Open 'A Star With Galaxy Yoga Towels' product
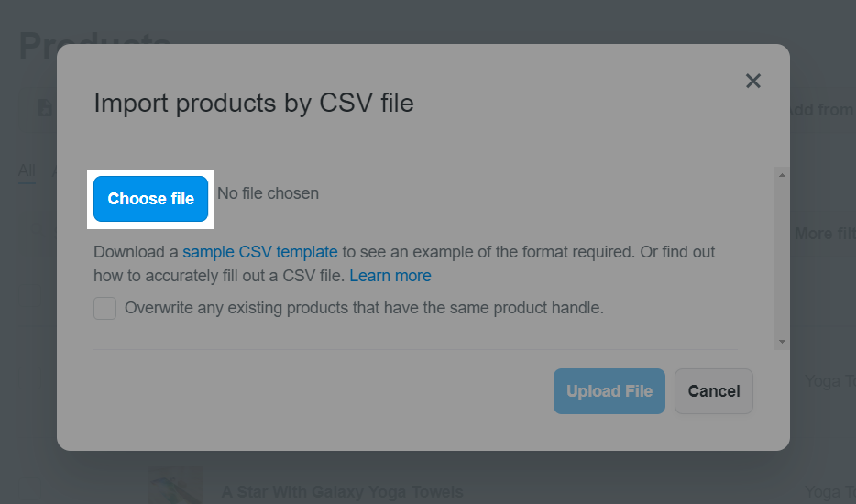 click(x=342, y=493)
